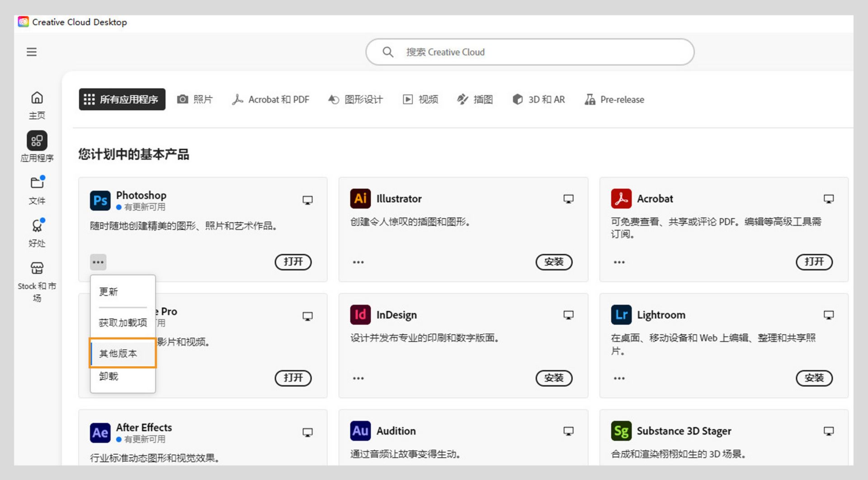Screen dimensions: 868x480
Task: Click the Creative Cloud Desktop window title
Action: tap(80, 22)
